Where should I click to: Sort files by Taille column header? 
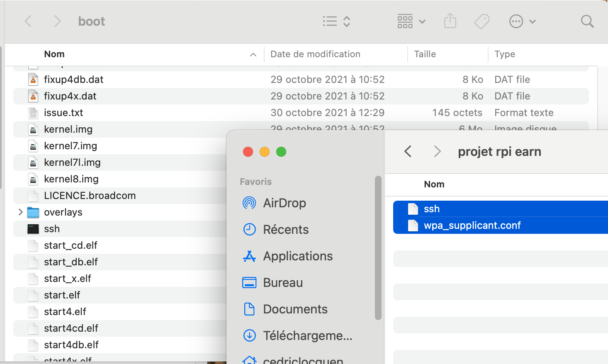click(425, 54)
